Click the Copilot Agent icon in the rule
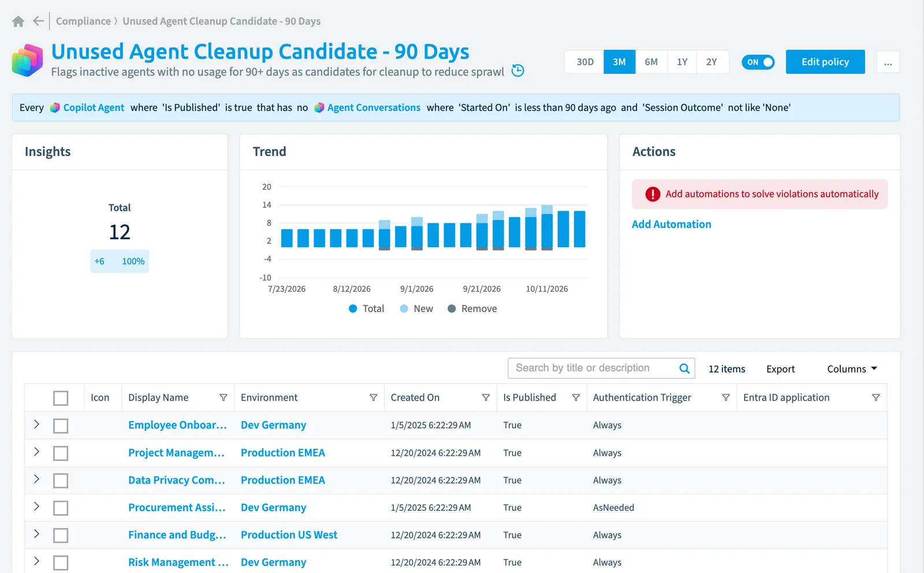924x573 pixels. tap(55, 107)
